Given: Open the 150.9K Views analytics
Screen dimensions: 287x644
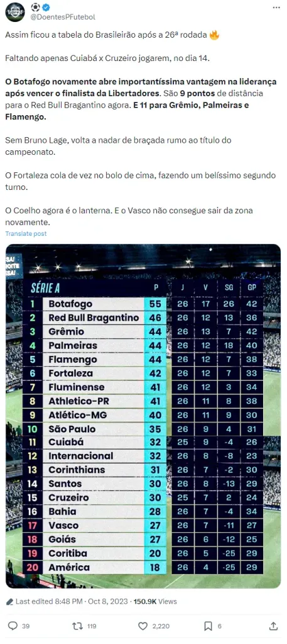Looking at the screenshot, I should tap(155, 601).
